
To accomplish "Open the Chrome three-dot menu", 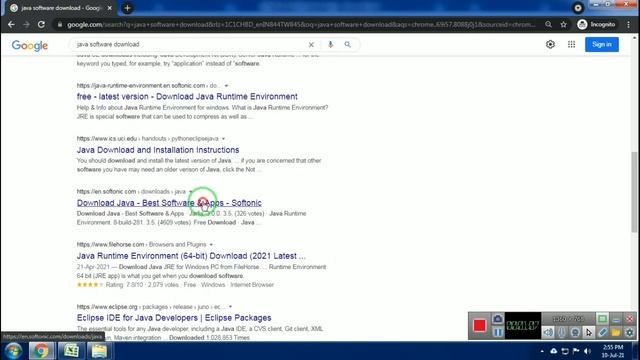I will pos(629,24).
